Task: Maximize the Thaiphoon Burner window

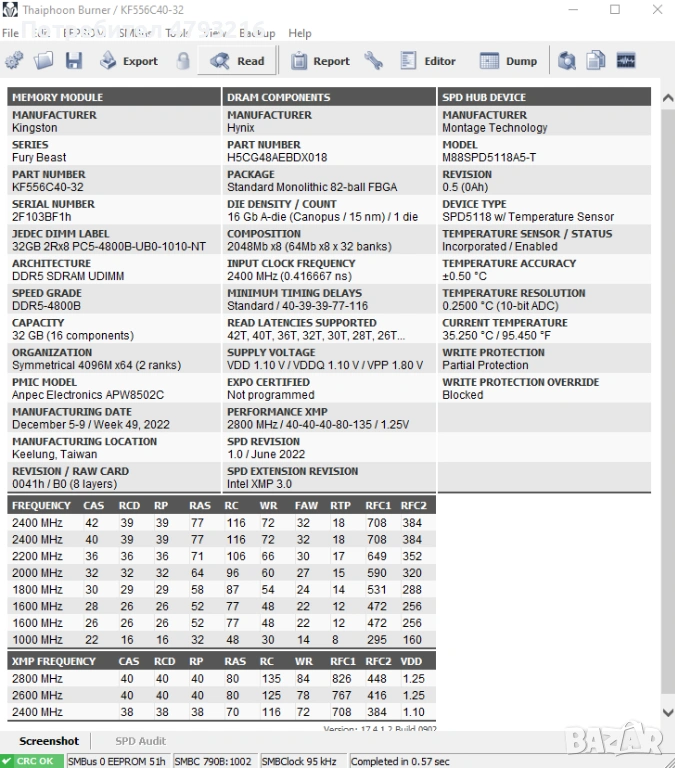Action: [x=615, y=9]
